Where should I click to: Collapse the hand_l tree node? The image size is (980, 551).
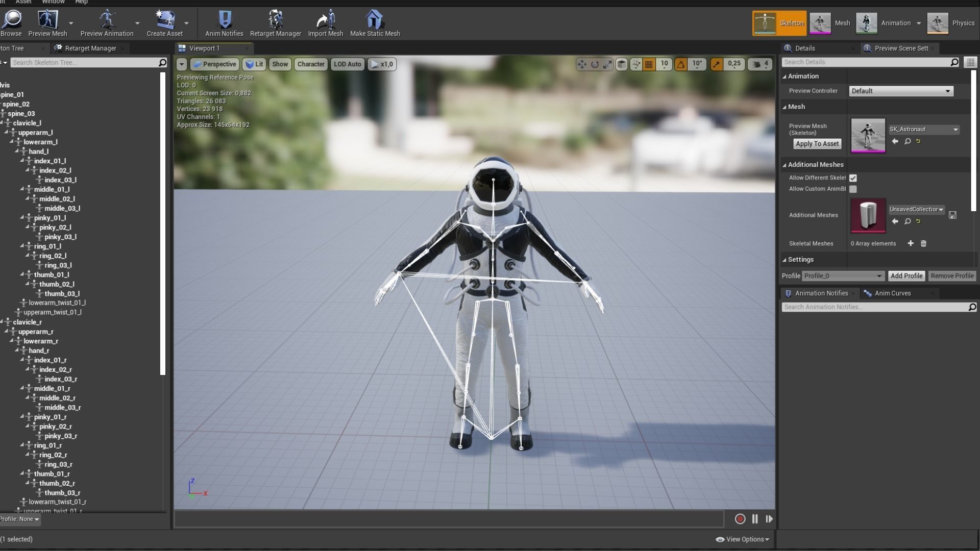17,151
